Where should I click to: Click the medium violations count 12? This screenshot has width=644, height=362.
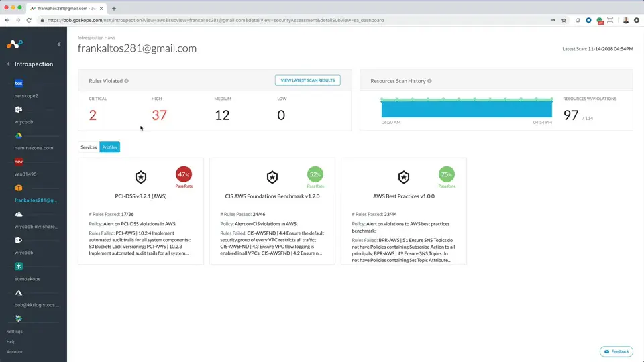coord(222,115)
